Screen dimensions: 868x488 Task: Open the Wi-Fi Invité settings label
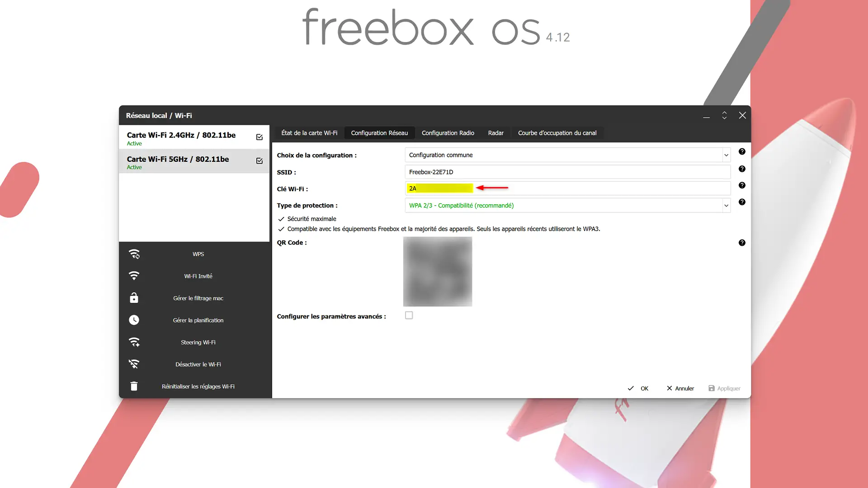[198, 276]
